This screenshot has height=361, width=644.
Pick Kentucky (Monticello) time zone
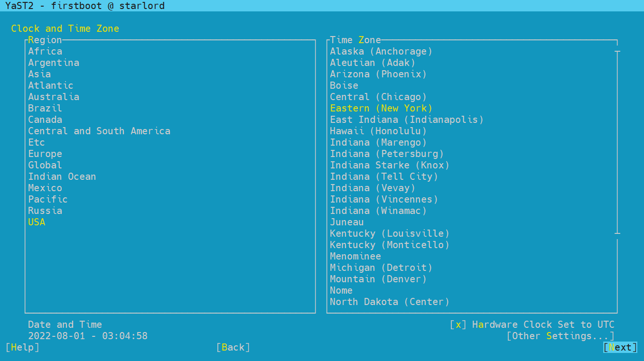390,245
